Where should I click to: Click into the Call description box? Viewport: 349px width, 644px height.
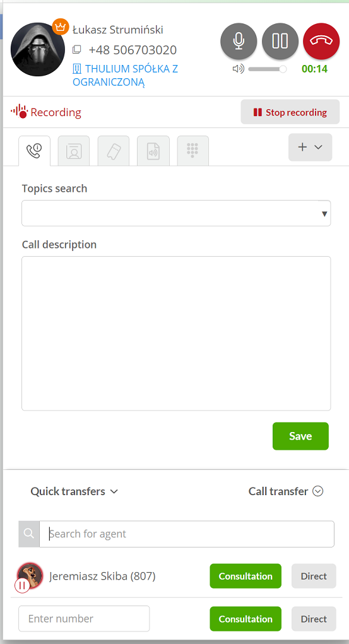click(176, 334)
